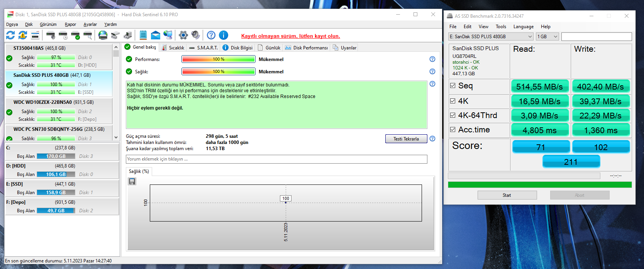Switch to the Disk Performansı tab
Screen dimensions: 644x269
click(307, 47)
